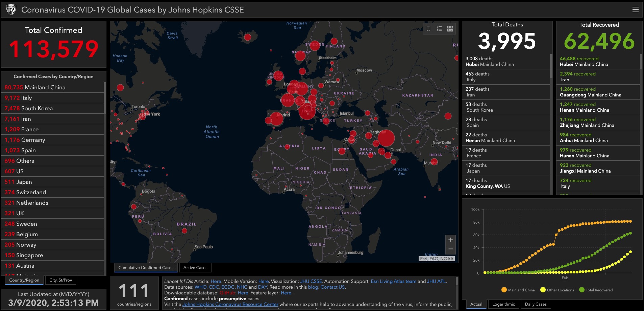Switch chart to Logarithmic tab

tap(503, 304)
